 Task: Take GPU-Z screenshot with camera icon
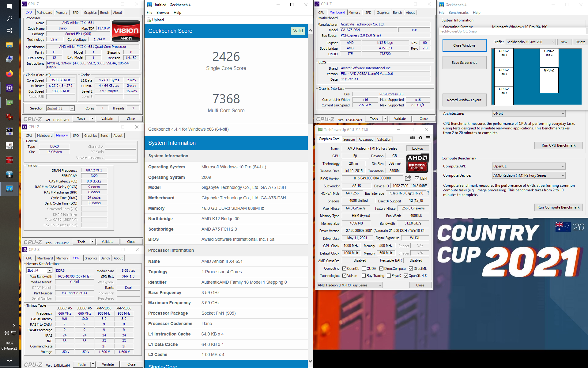[x=413, y=138]
